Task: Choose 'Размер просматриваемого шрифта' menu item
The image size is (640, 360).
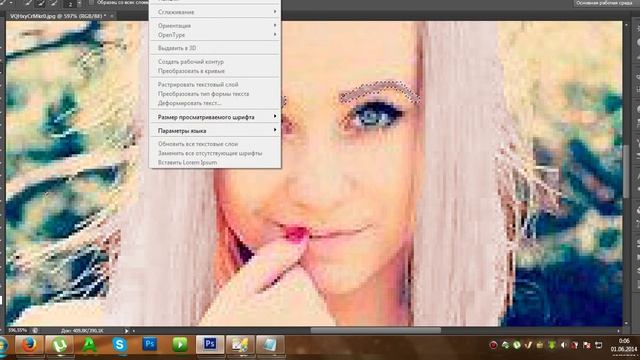Action: click(x=215, y=117)
